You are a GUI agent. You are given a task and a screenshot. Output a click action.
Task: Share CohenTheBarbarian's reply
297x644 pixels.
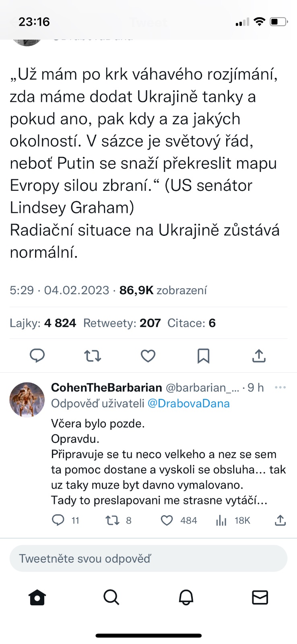[x=280, y=520]
